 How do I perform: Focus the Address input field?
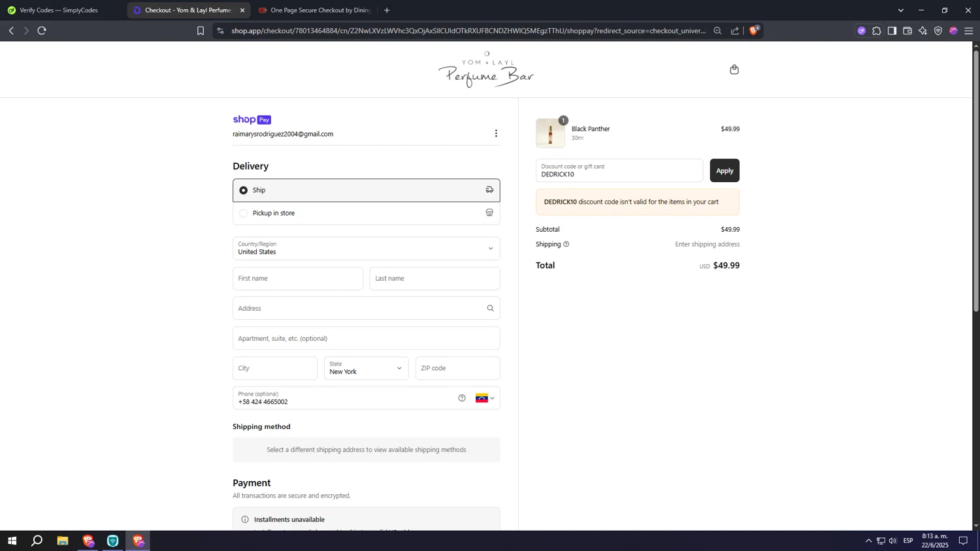click(367, 308)
